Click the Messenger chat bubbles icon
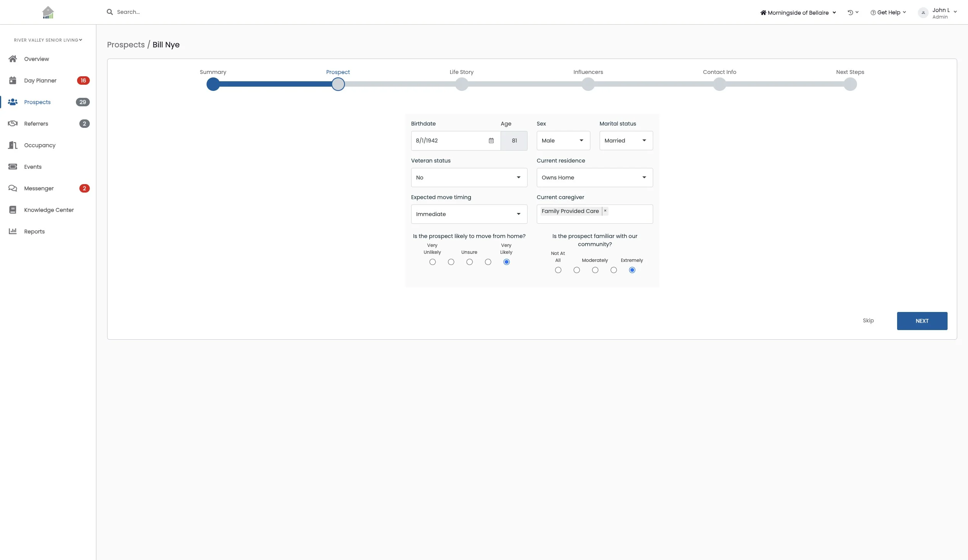Image resolution: width=968 pixels, height=560 pixels. pos(13,188)
